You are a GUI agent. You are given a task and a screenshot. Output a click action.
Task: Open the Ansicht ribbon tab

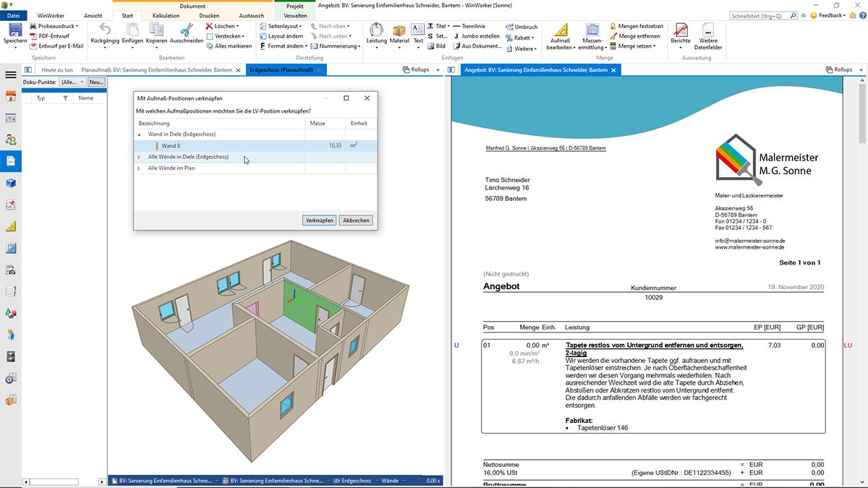(x=93, y=15)
